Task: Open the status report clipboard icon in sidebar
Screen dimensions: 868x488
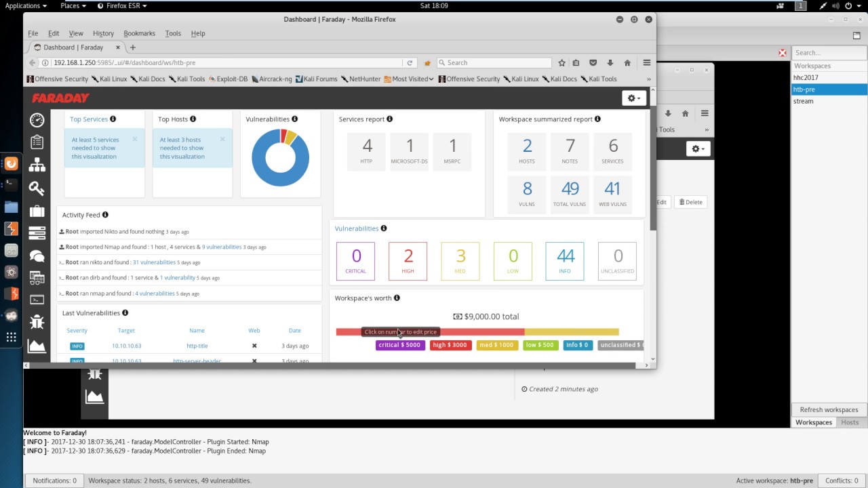Action: 37,142
